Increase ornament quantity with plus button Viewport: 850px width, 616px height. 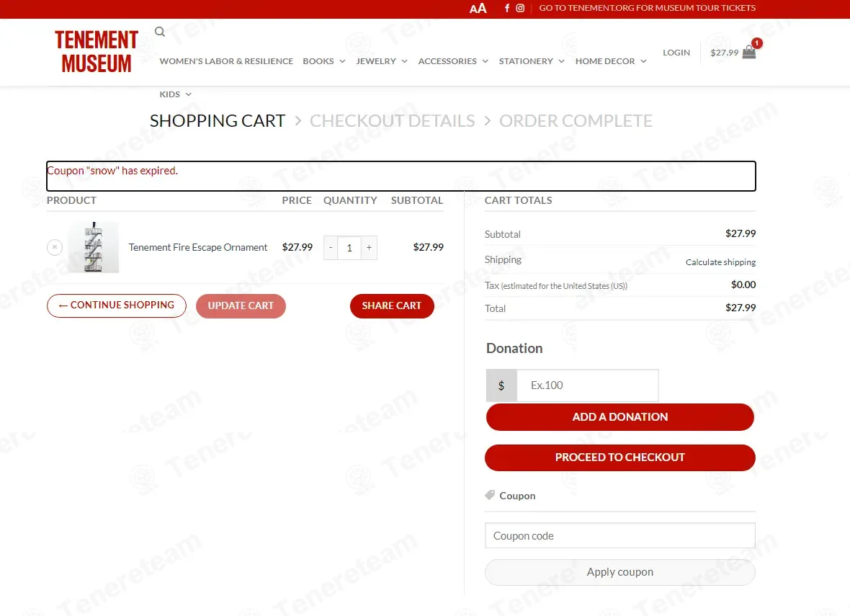point(369,248)
